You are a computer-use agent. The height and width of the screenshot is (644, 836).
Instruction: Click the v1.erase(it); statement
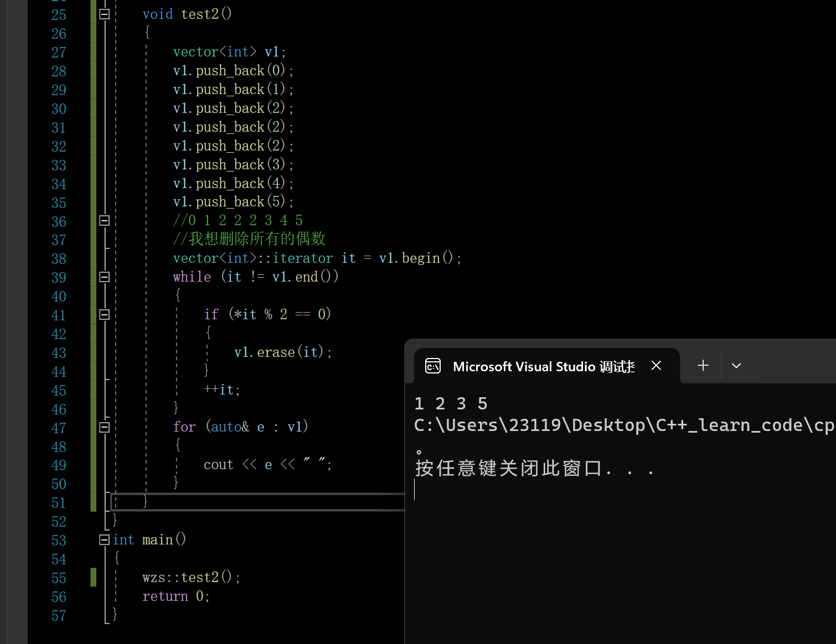coord(283,352)
